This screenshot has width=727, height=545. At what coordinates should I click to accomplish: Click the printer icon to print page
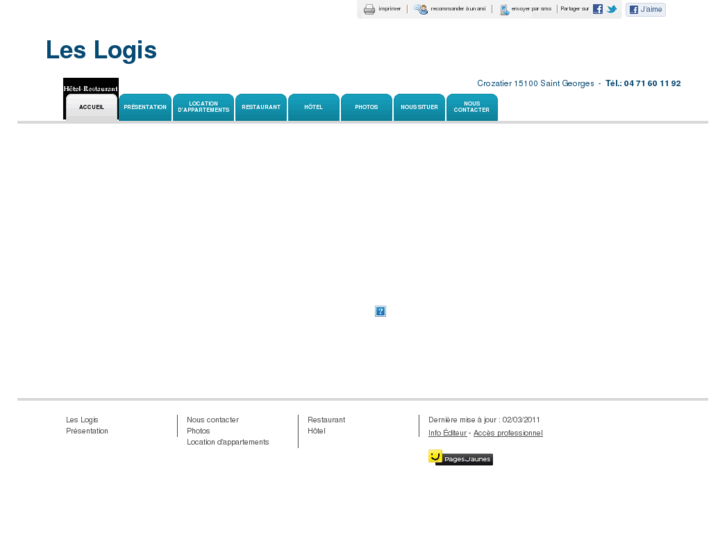[369, 9]
